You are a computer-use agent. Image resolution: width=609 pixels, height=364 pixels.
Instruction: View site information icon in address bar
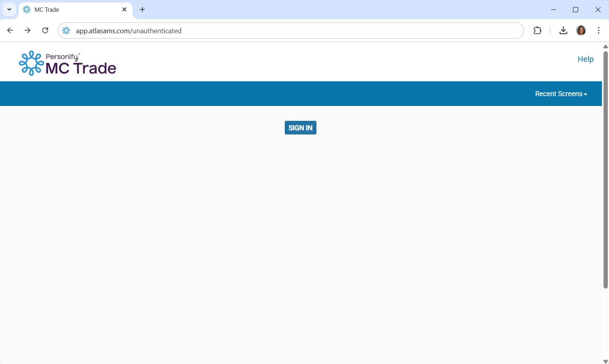tap(66, 30)
